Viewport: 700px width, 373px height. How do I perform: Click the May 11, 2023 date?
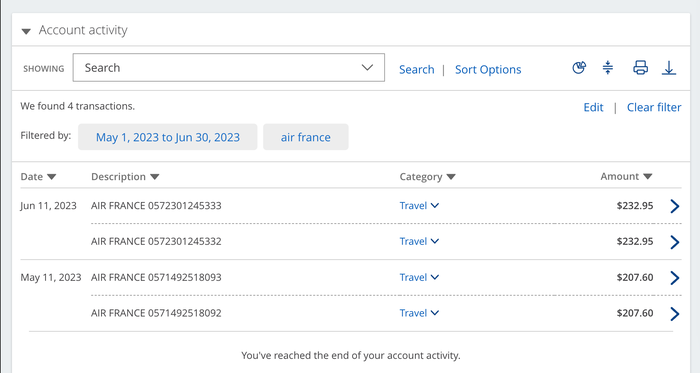51,278
